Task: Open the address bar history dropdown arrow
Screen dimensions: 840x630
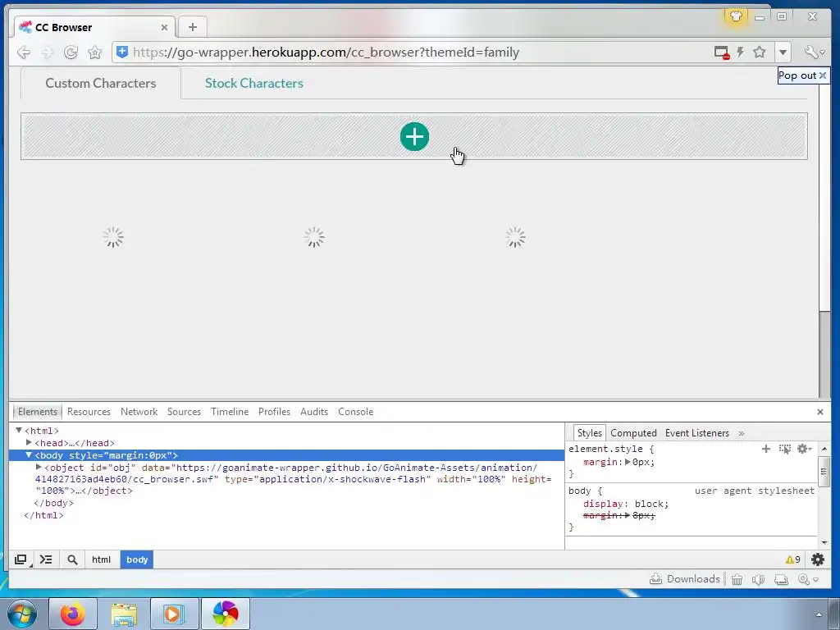Action: pyautogui.click(x=783, y=52)
